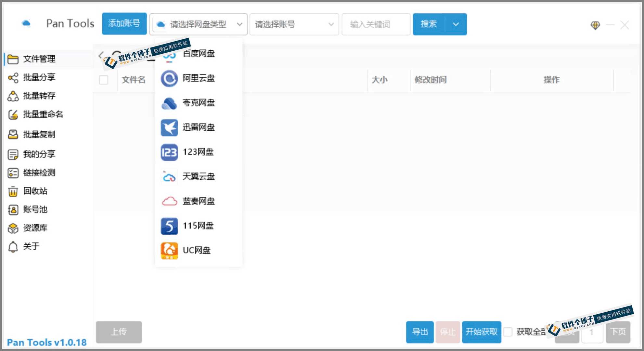Select 蓝奏网盘 option
The height and width of the screenshot is (351, 644).
199,201
